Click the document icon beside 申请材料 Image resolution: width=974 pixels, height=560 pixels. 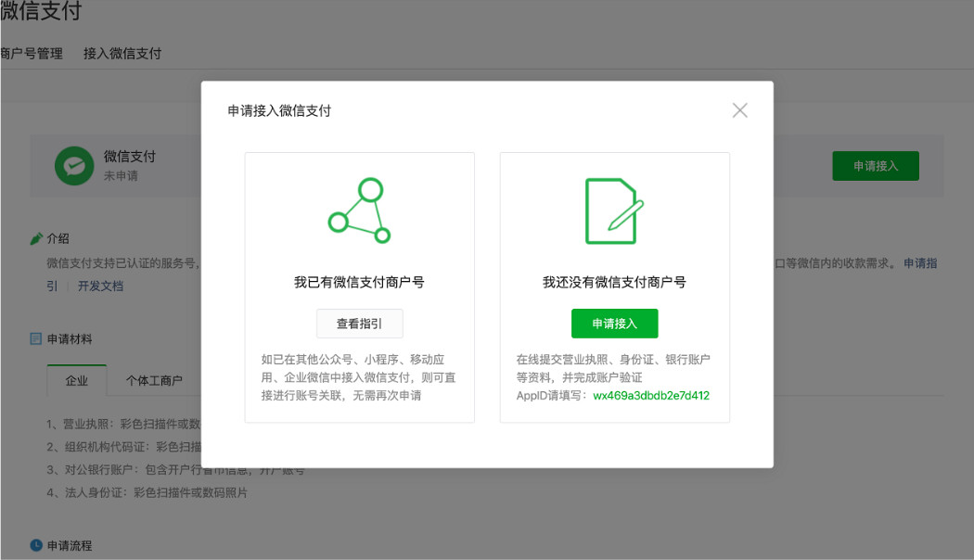36,339
